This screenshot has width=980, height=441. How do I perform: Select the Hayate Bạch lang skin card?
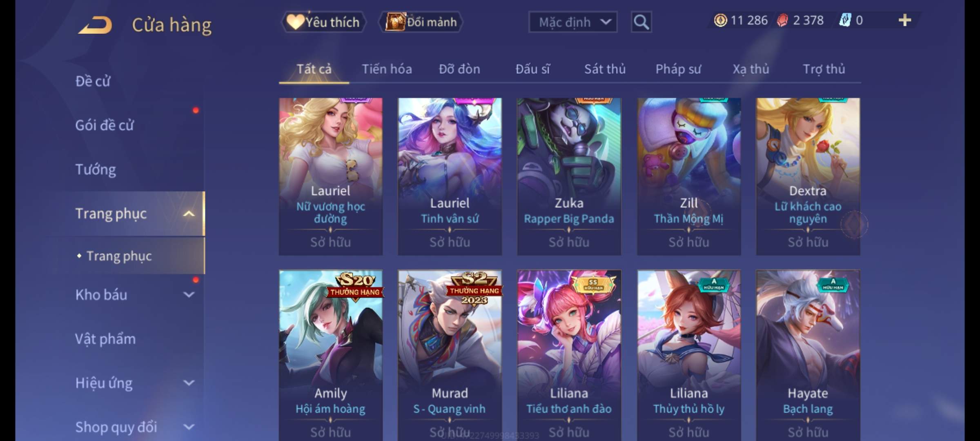coord(808,355)
